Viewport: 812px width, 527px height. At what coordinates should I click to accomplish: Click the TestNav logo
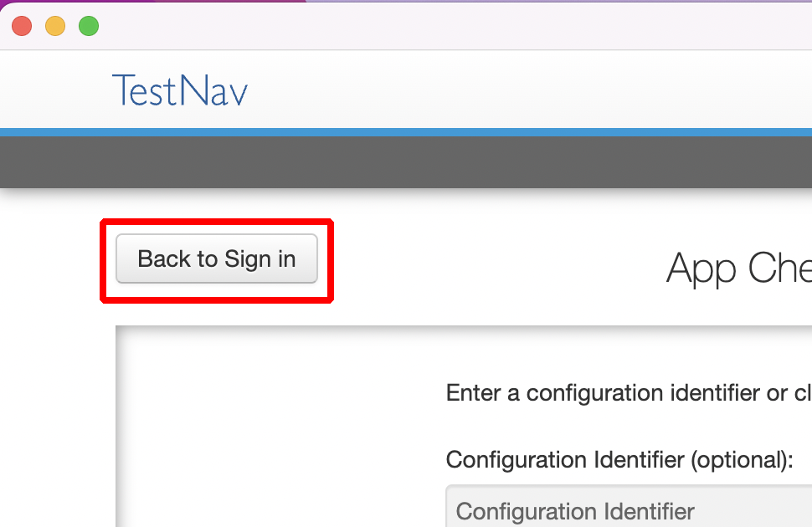tap(180, 90)
